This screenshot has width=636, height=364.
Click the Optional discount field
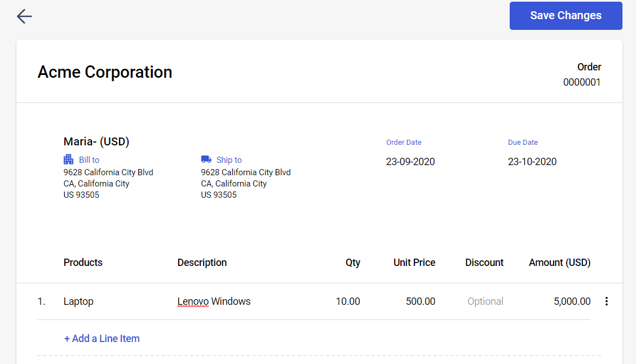pos(485,301)
